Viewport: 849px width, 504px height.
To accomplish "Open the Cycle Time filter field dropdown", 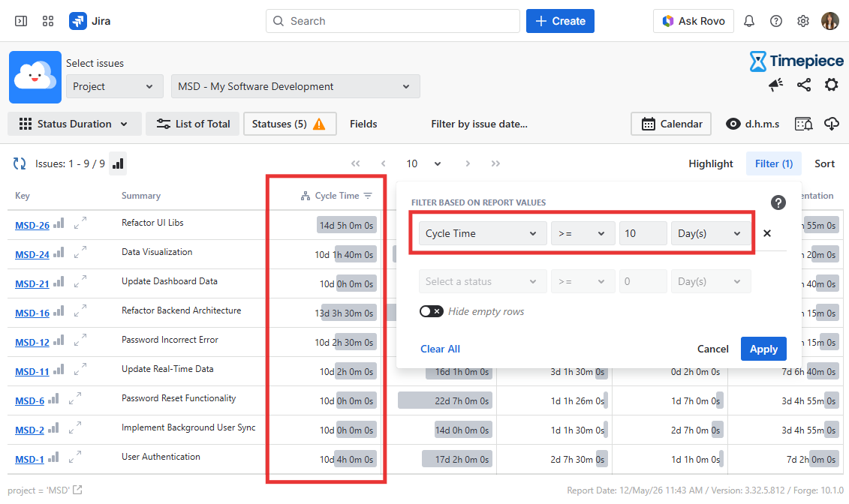I will 483,233.
